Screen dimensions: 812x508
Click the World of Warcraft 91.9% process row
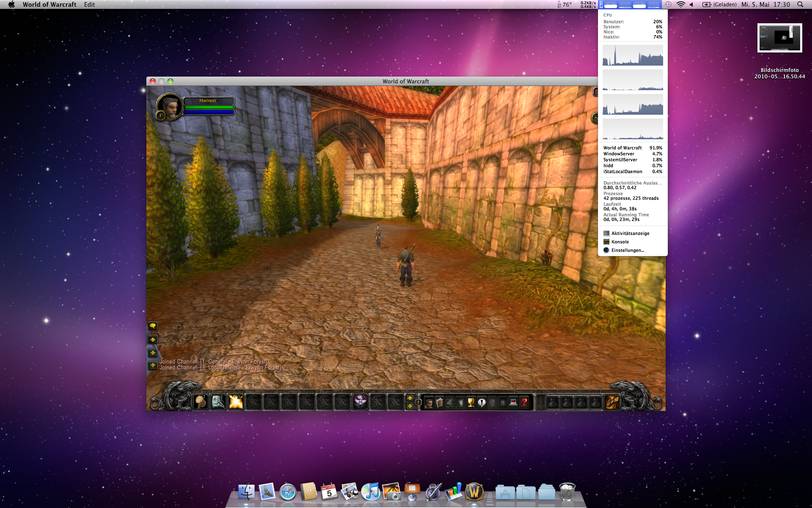click(633, 148)
